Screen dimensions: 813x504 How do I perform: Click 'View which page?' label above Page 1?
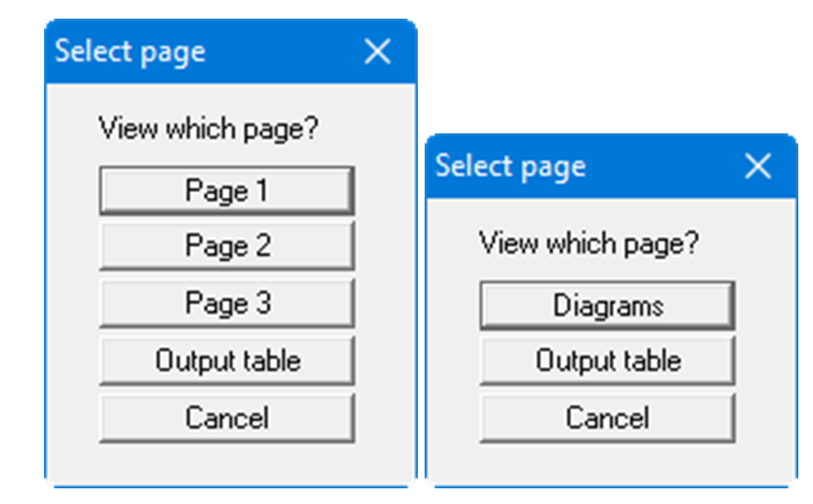coord(209,128)
